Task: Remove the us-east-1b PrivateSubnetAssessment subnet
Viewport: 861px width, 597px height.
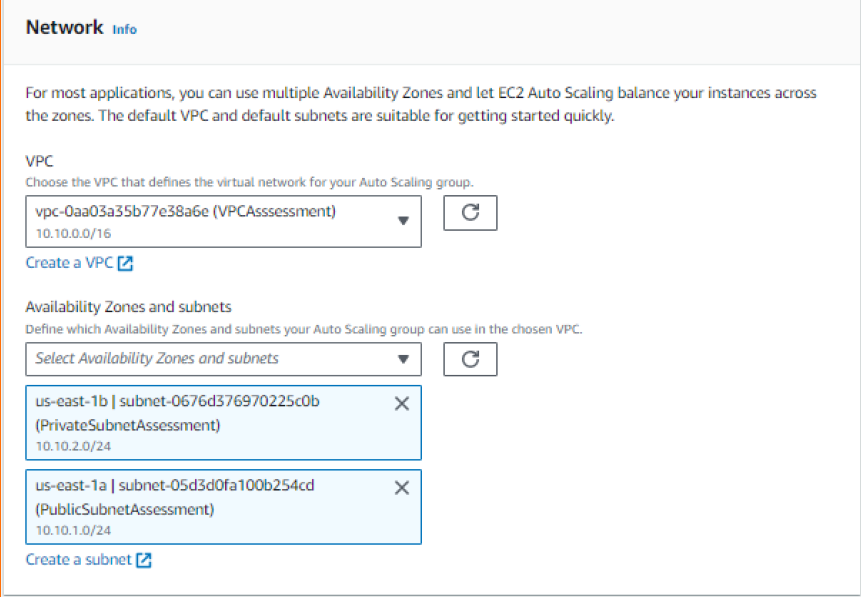Action: 402,403
